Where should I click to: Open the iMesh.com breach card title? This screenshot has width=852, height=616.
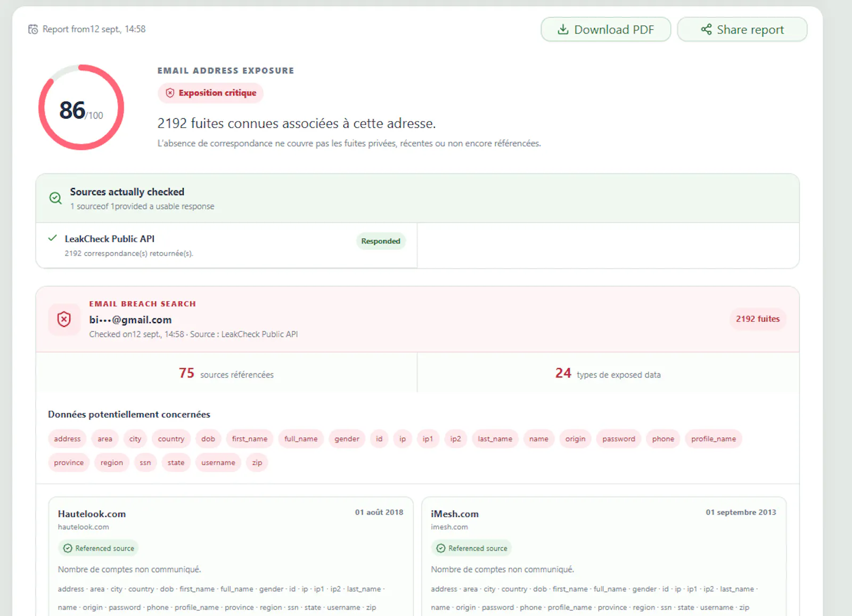pyautogui.click(x=455, y=514)
